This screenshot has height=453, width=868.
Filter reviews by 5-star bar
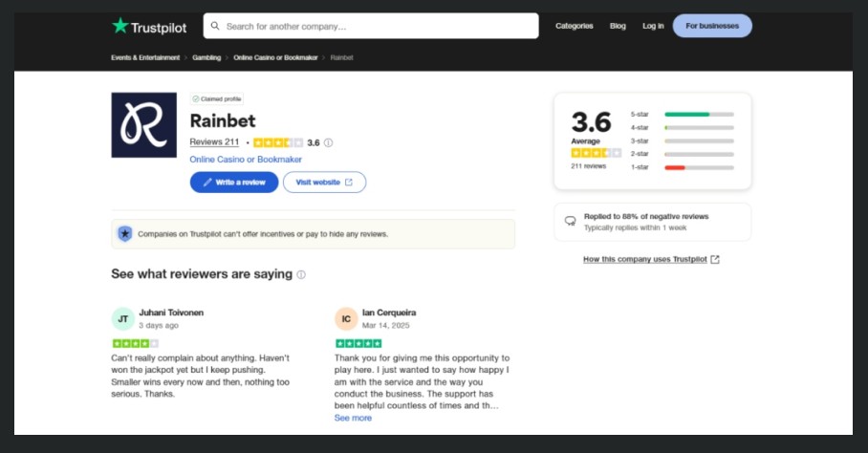click(x=699, y=114)
